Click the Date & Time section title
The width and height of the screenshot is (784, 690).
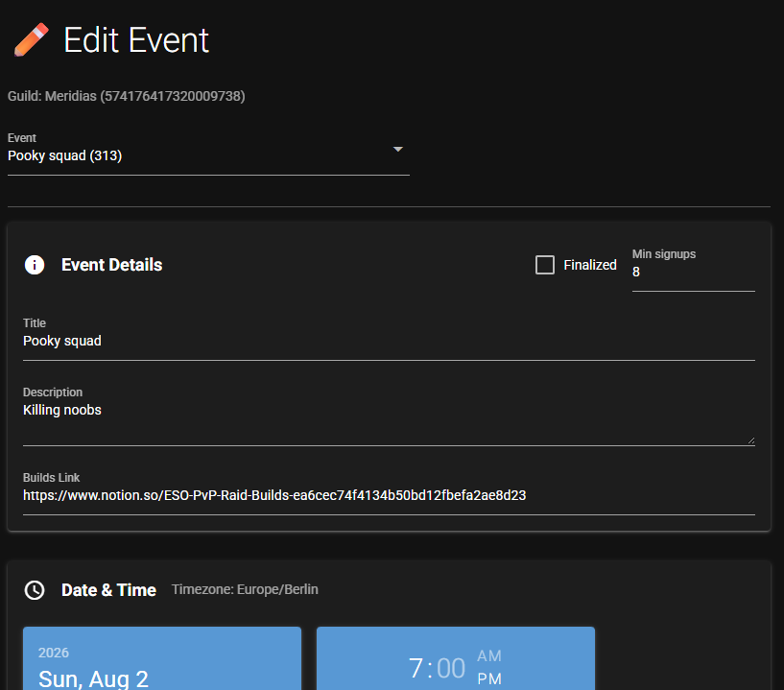(109, 590)
